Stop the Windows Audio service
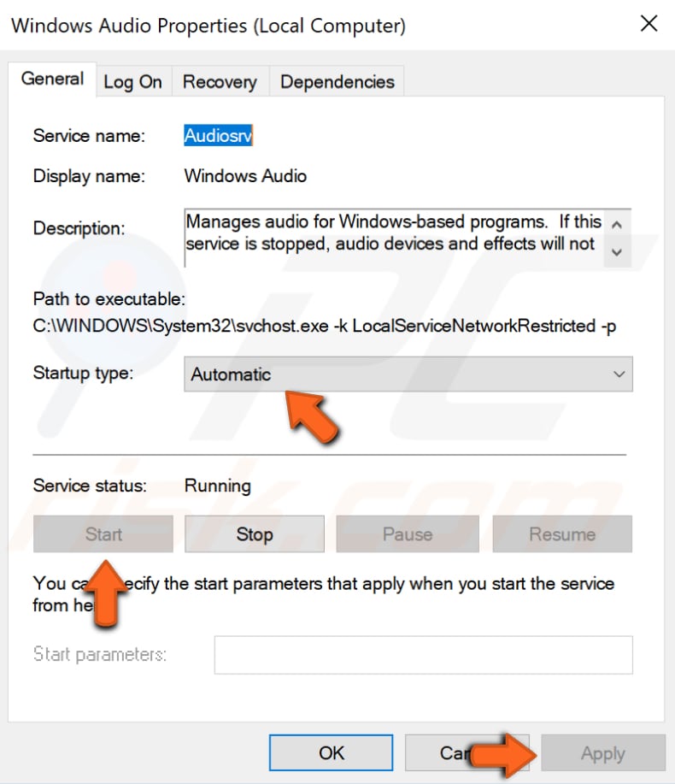Viewport: 675px width, 784px height. (254, 534)
